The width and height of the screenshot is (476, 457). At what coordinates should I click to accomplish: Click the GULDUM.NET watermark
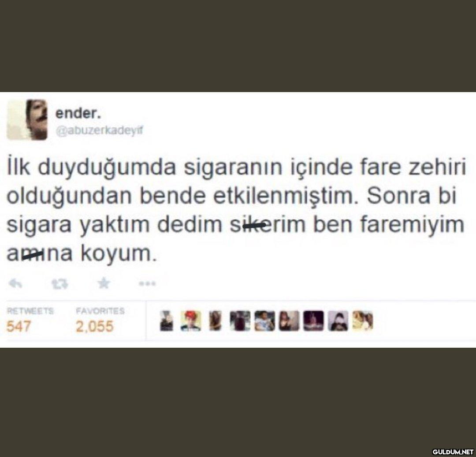pyautogui.click(x=452, y=451)
